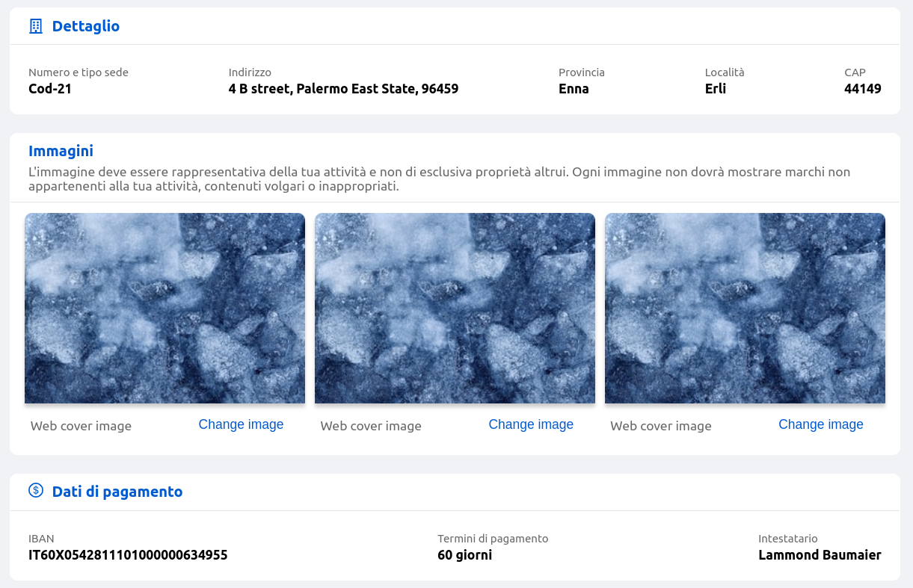Image resolution: width=913 pixels, height=588 pixels.
Task: Click the building icon beside Dettaglio
Action: click(35, 26)
